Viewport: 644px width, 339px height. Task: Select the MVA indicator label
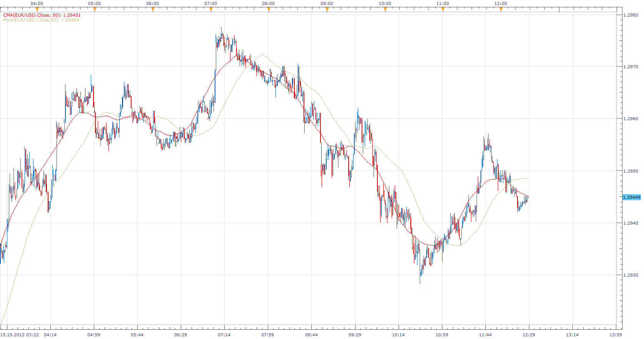pyautogui.click(x=41, y=20)
